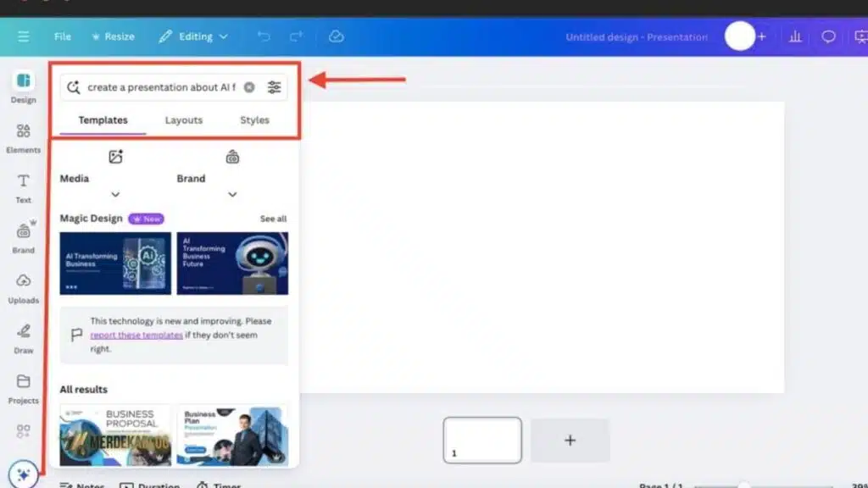This screenshot has width=868, height=488.
Task: Open the File menu
Action: (63, 36)
